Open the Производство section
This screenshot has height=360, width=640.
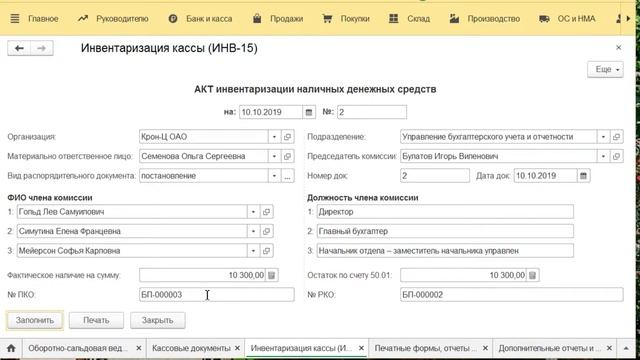485,19
